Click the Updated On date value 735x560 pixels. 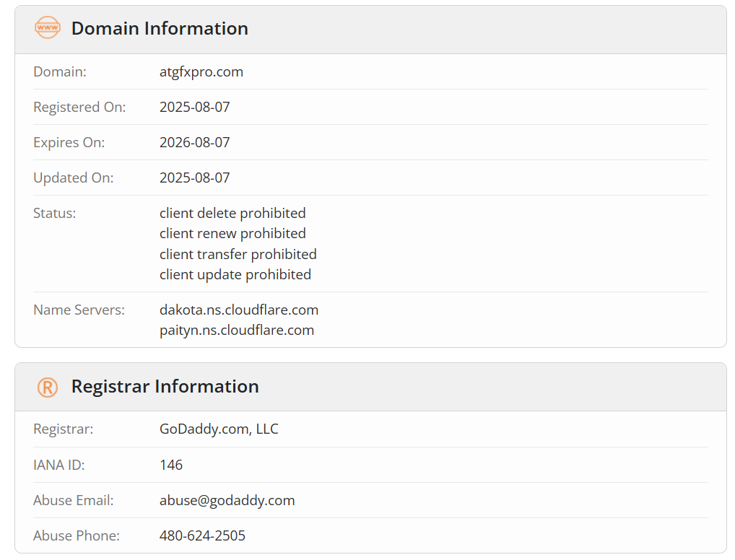pyautogui.click(x=194, y=178)
